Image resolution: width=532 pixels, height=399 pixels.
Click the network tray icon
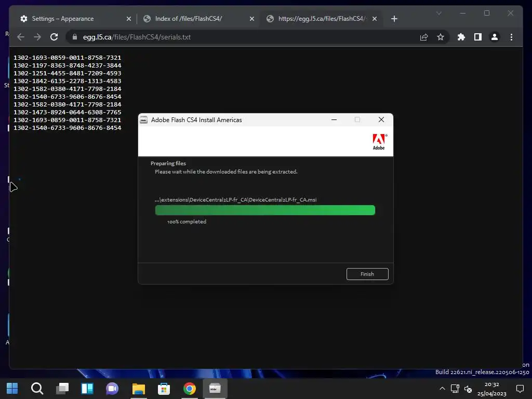tap(455, 389)
